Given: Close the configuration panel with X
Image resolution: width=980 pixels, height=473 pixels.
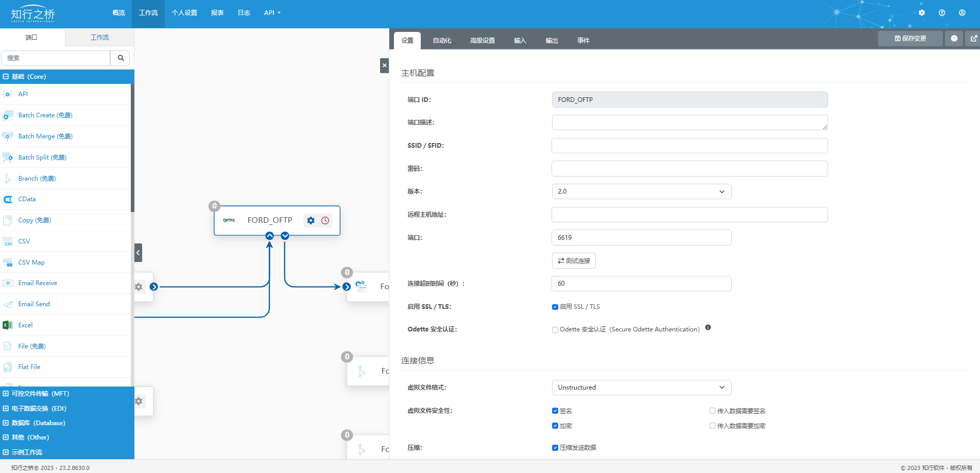Looking at the screenshot, I should pyautogui.click(x=384, y=65).
